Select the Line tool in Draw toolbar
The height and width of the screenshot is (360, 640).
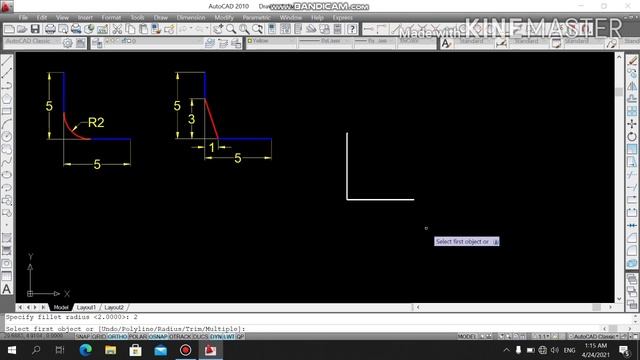(7, 61)
